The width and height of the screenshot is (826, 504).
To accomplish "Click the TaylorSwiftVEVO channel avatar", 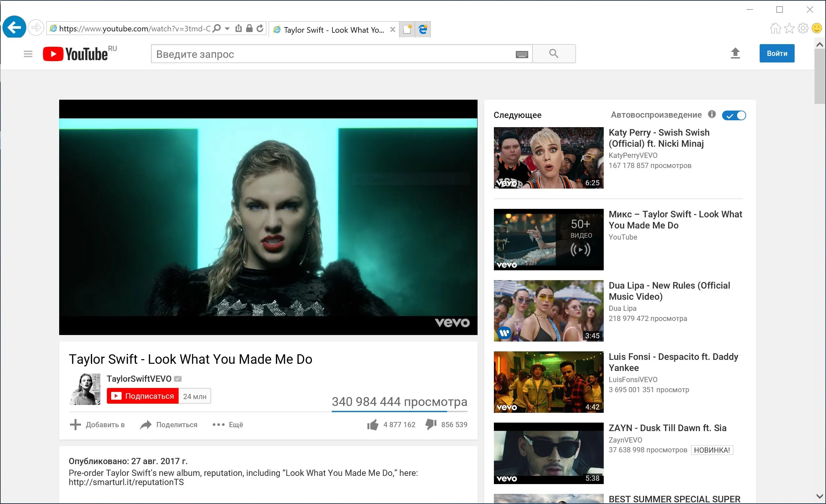I will (85, 389).
